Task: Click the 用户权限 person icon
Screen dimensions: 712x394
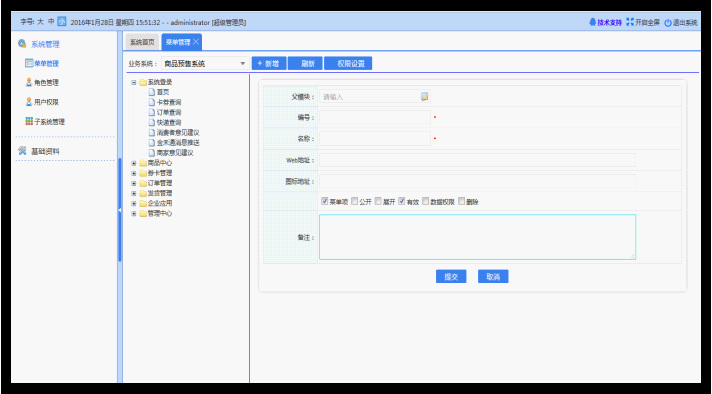Action: pos(29,102)
